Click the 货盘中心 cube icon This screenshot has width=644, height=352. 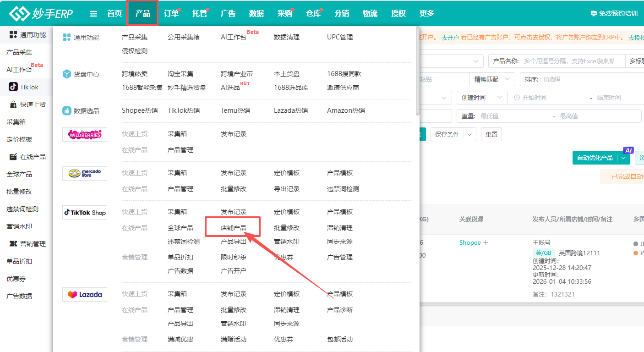pyautogui.click(x=67, y=74)
